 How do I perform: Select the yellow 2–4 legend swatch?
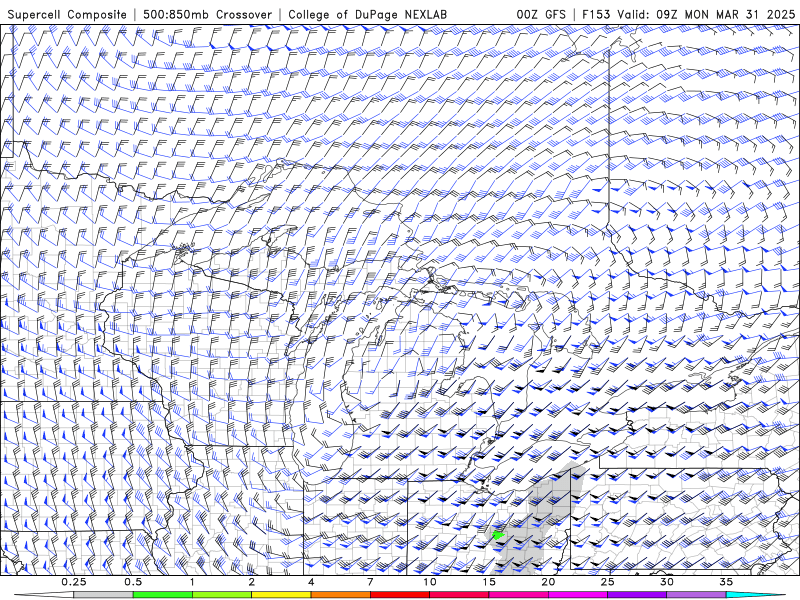281,595
